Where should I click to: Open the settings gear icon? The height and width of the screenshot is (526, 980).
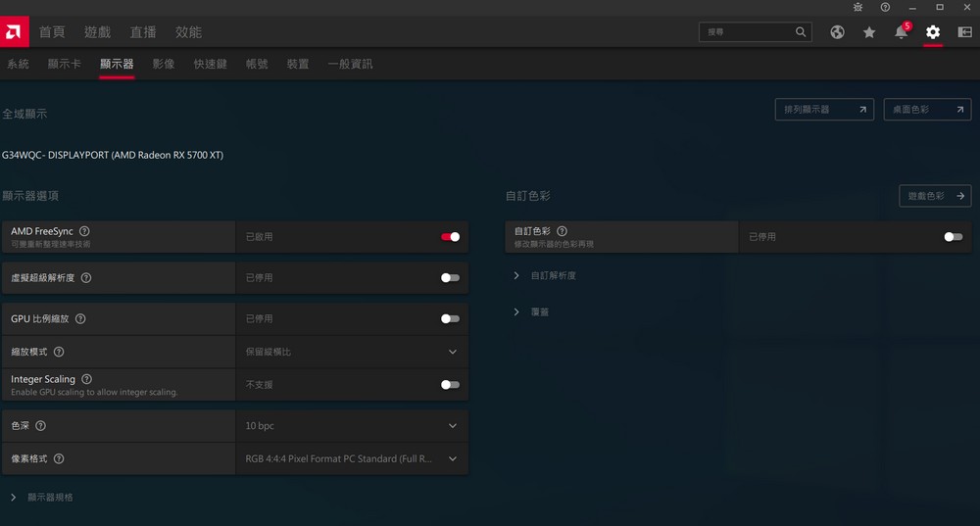[933, 32]
